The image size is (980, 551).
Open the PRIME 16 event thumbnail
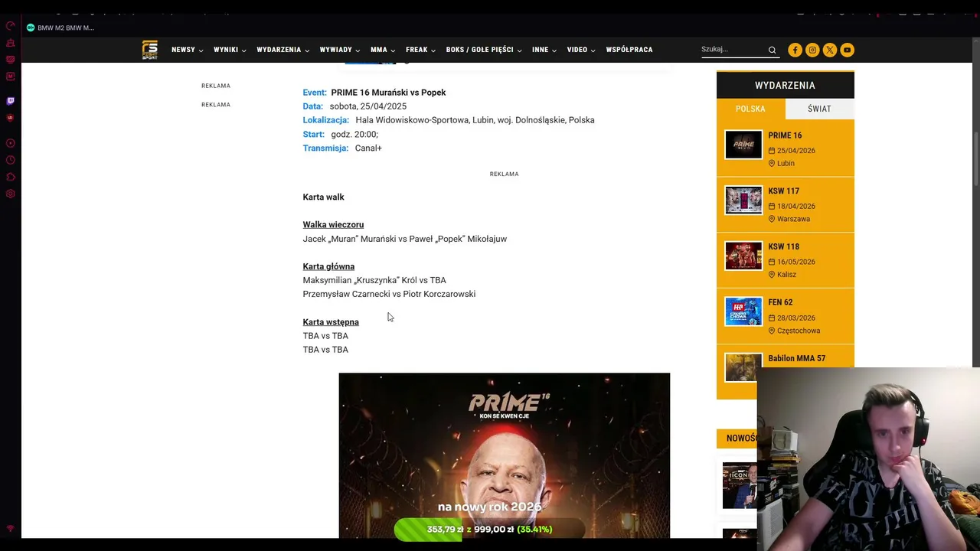pos(743,145)
